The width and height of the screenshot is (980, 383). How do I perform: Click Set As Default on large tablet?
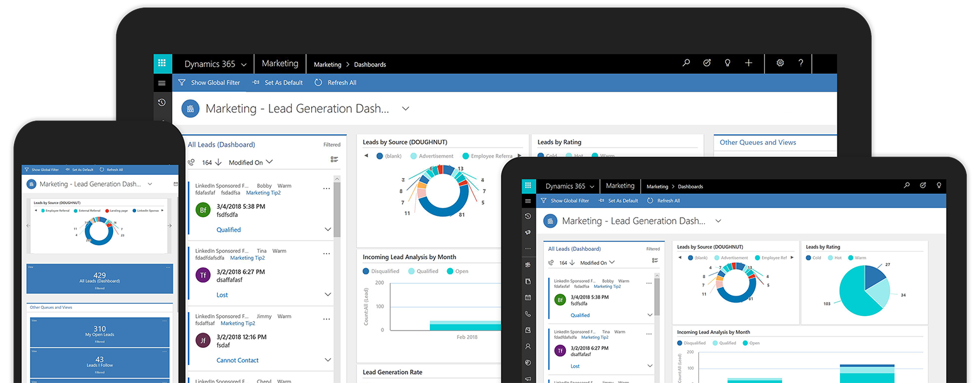click(278, 82)
